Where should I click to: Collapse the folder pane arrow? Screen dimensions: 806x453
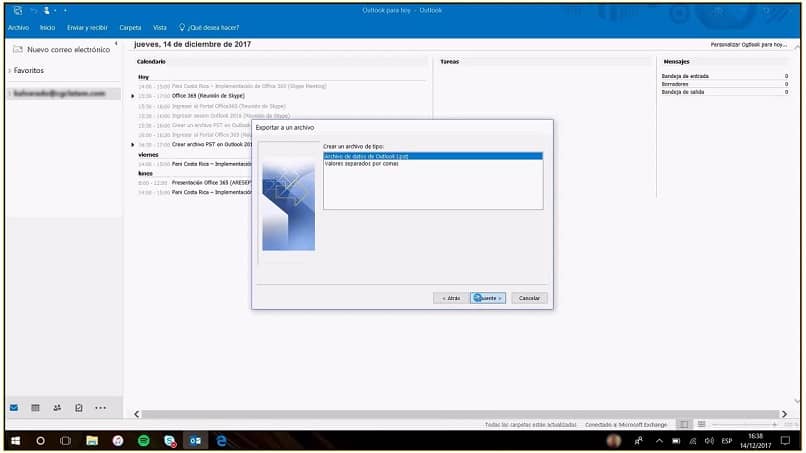click(x=116, y=44)
